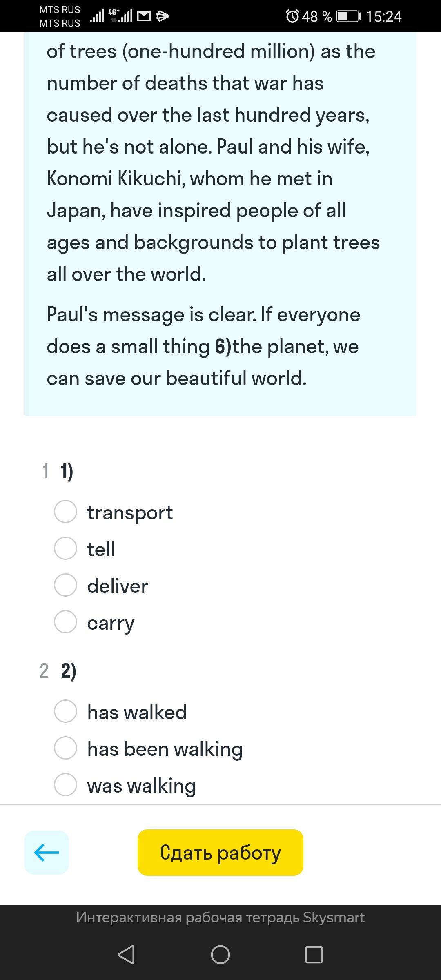Tap the blue back arrow button
The image size is (441, 980).
(47, 853)
